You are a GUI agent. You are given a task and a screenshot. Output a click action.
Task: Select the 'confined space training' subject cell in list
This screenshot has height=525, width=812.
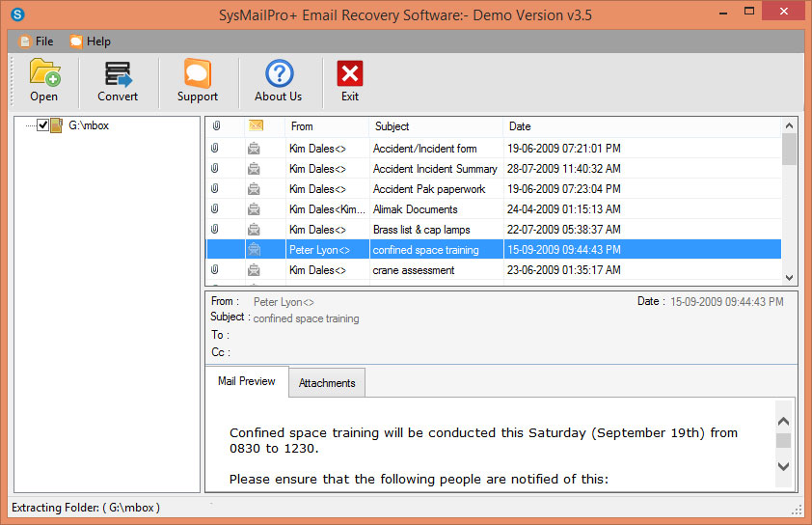click(x=436, y=249)
